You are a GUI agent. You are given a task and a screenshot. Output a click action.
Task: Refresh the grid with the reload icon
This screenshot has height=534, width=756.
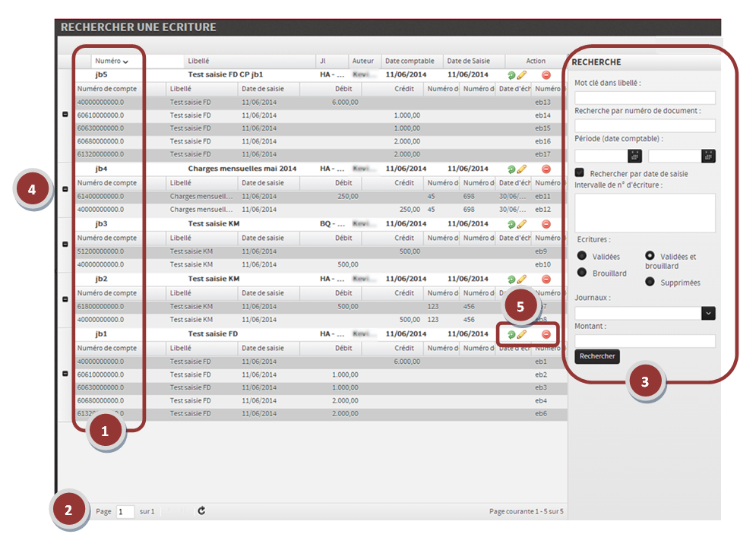(x=201, y=511)
